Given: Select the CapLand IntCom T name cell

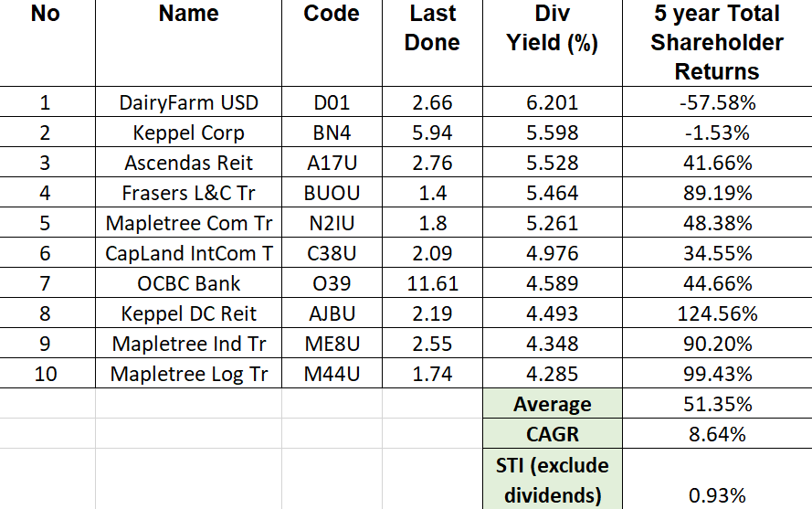Looking at the screenshot, I should pos(188,253).
